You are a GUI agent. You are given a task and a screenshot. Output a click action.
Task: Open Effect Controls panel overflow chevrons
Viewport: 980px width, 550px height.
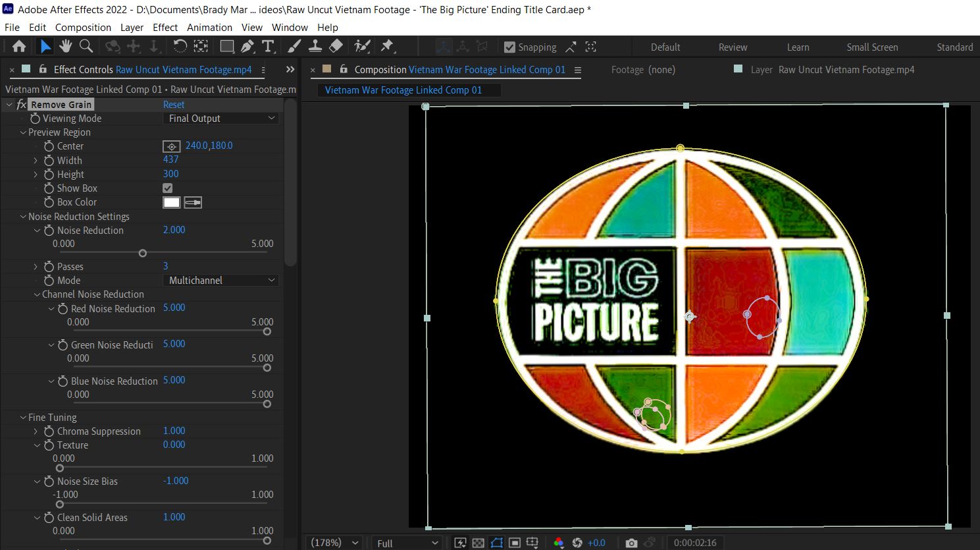[x=290, y=69]
